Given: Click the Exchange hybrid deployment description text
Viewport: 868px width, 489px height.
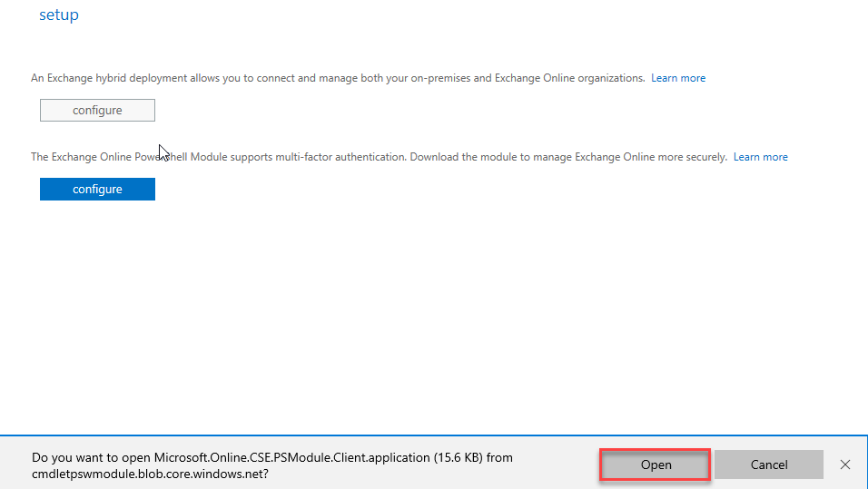Looking at the screenshot, I should coord(338,78).
